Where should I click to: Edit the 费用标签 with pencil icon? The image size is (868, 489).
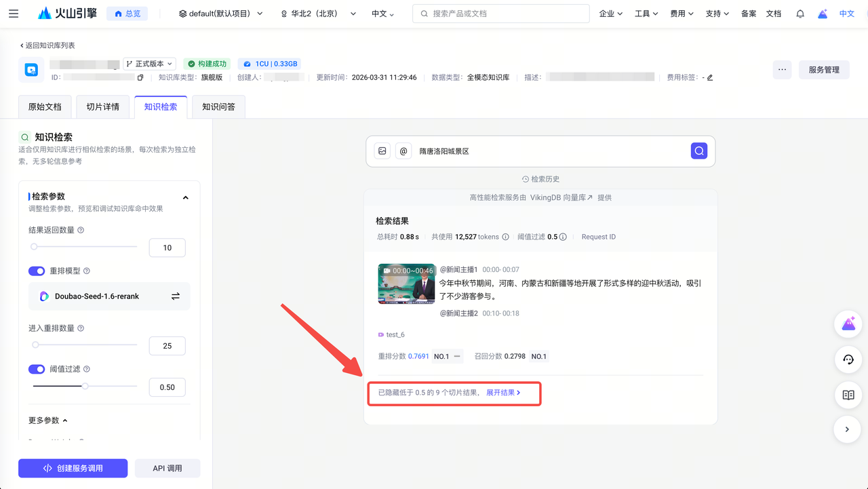[x=710, y=77]
